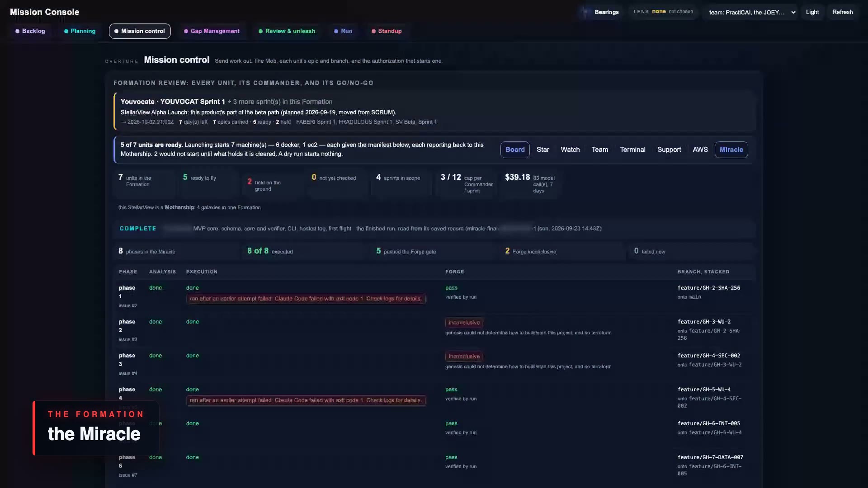
Task: Click issue #3 under phase 2
Action: [x=128, y=340]
